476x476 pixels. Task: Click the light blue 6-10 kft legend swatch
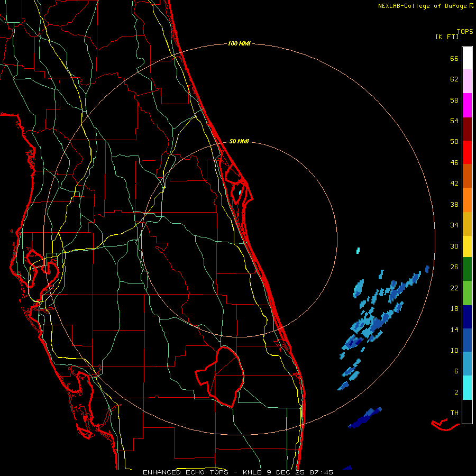(467, 364)
